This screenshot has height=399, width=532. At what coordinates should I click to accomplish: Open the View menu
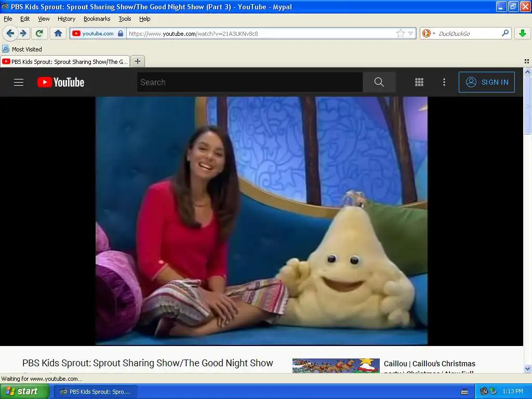(x=44, y=19)
